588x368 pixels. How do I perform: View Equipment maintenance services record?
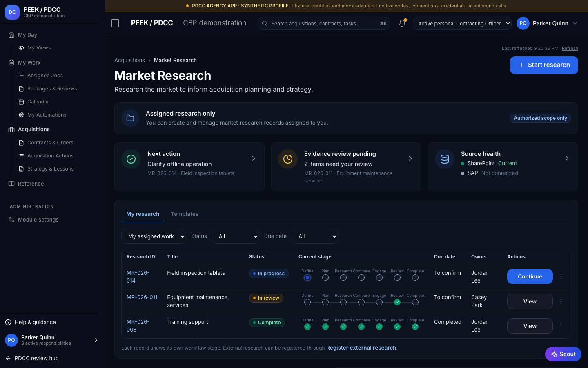point(530,301)
